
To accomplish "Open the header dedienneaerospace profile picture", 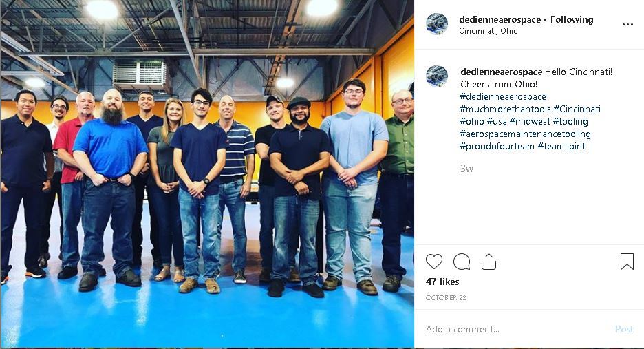I will (x=437, y=24).
